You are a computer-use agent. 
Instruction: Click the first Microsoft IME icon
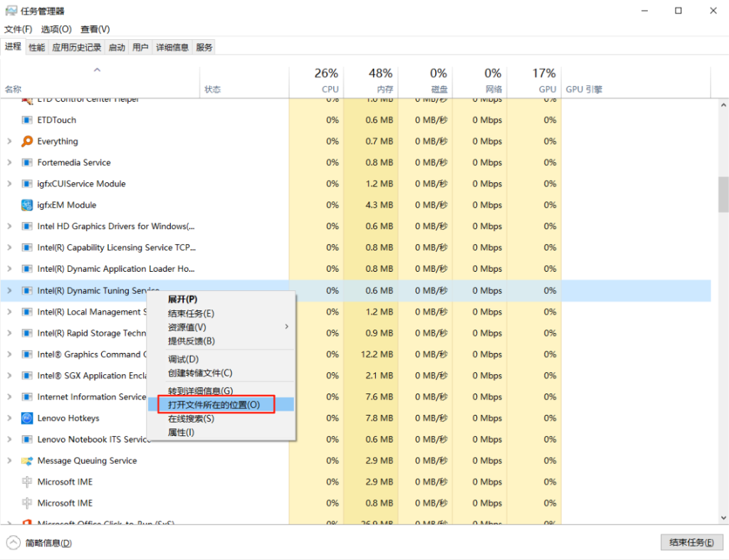pyautogui.click(x=27, y=482)
